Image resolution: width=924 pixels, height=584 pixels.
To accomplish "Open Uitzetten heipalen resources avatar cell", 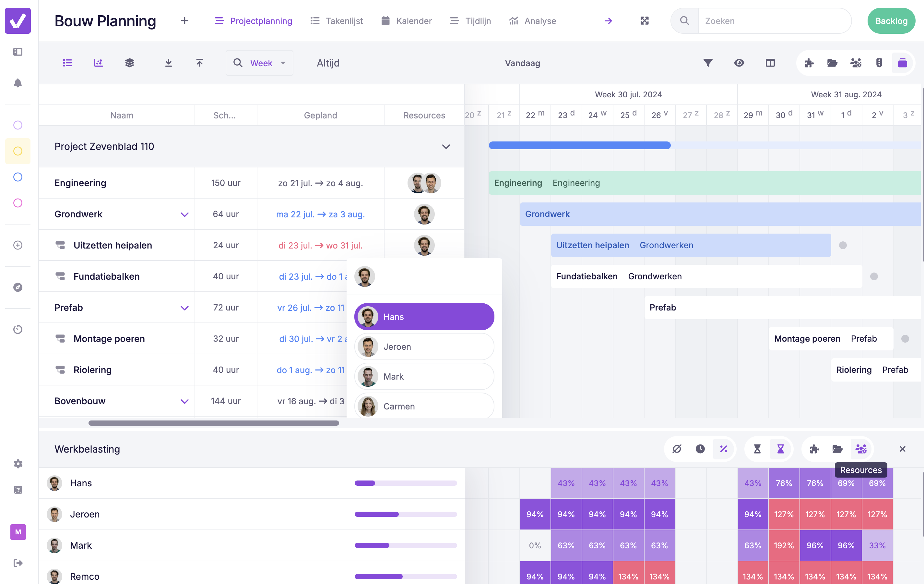I will click(x=424, y=245).
